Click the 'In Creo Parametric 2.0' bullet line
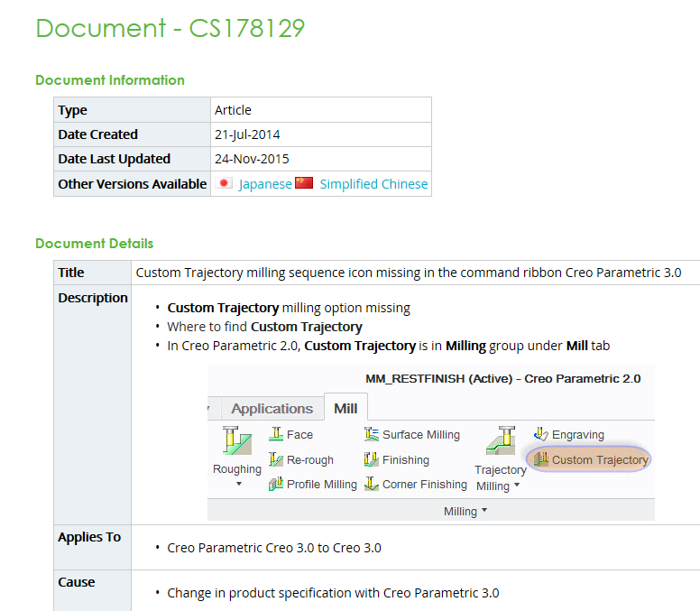The height and width of the screenshot is (611, 700). [x=389, y=347]
